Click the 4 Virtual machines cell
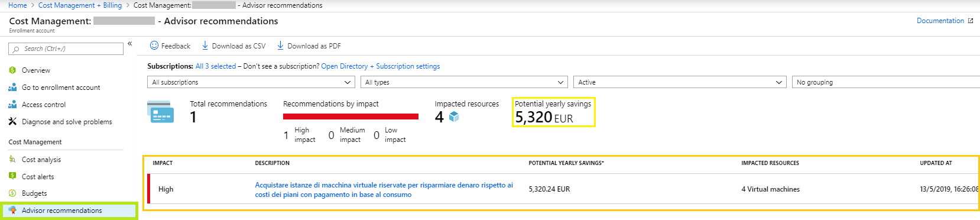This screenshot has width=980, height=220. click(x=770, y=189)
